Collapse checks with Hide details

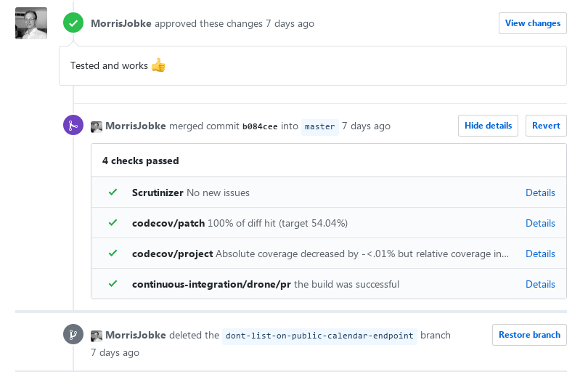point(488,126)
